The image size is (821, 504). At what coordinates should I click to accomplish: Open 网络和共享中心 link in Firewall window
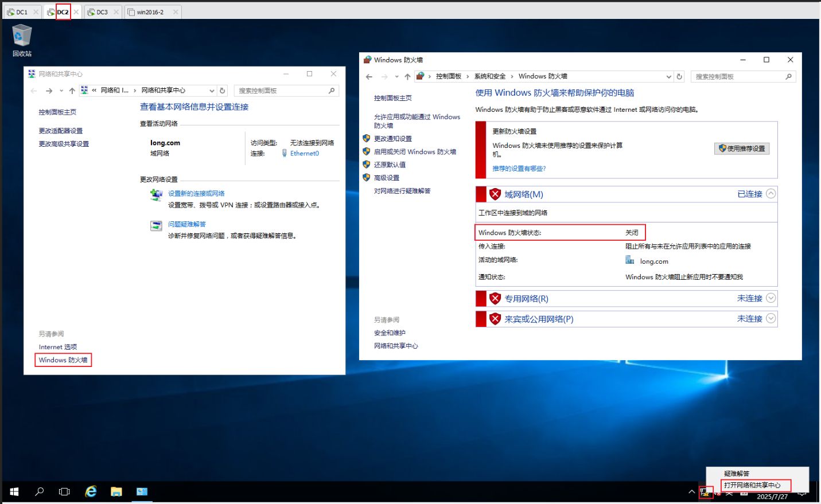pyautogui.click(x=396, y=346)
